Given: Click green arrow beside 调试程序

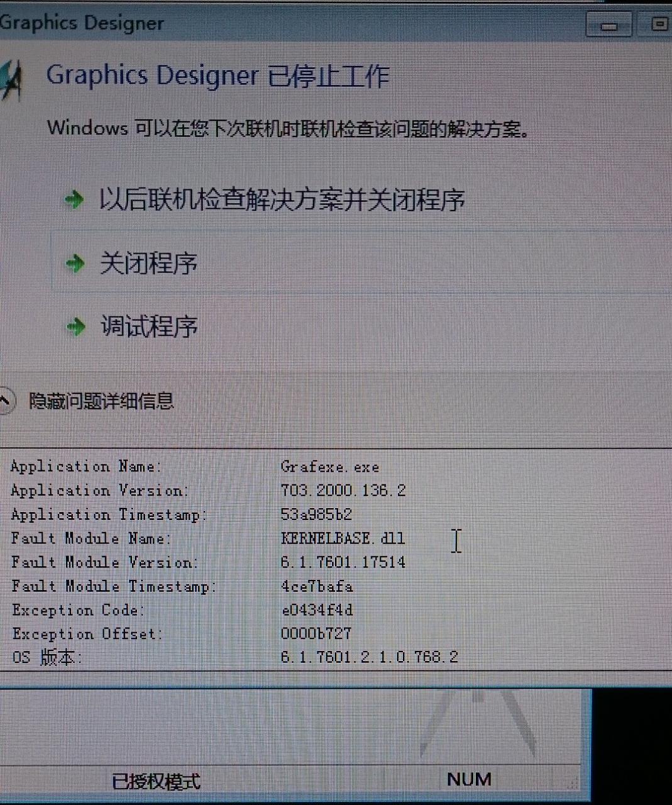Looking at the screenshot, I should (75, 326).
